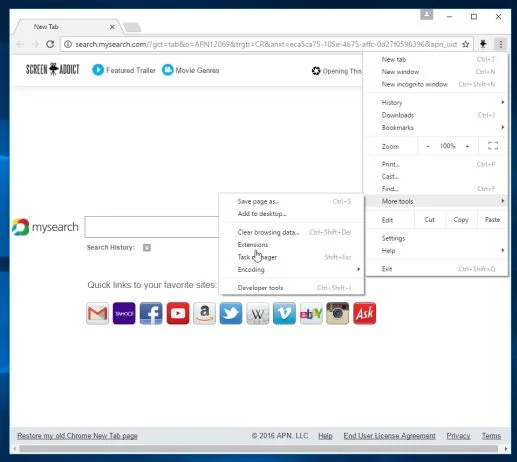This screenshot has width=517, height=462.
Task: Open the Yahoo quick link
Action: coord(124,313)
